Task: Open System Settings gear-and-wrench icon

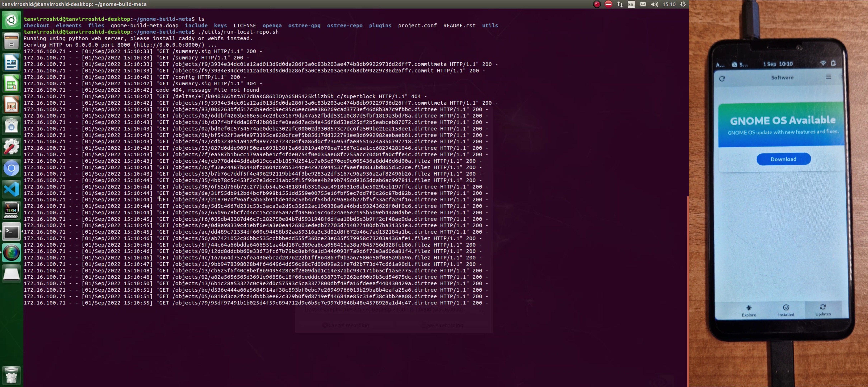Action: [11, 147]
